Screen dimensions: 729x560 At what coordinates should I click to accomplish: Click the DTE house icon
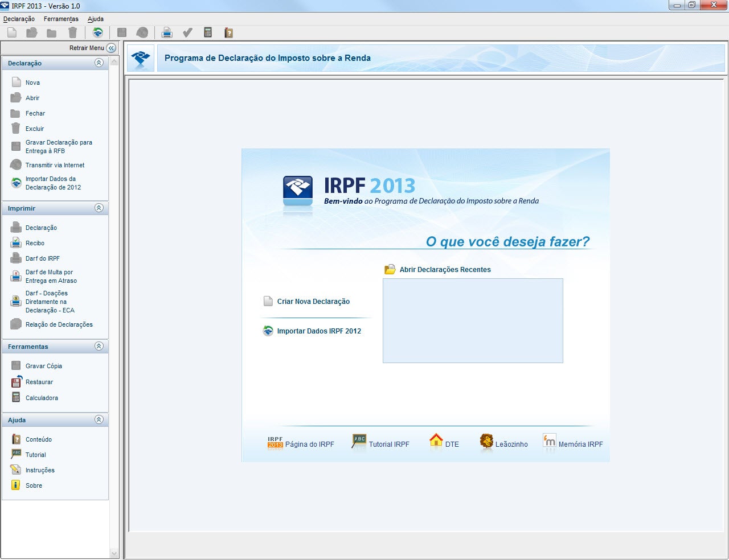(436, 441)
